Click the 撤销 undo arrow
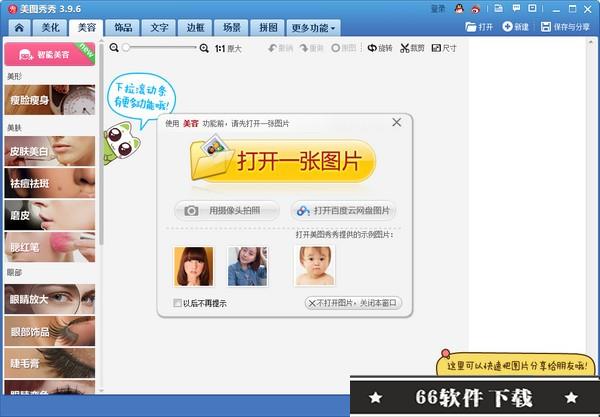Image resolution: width=600 pixels, height=417 pixels. [280, 48]
